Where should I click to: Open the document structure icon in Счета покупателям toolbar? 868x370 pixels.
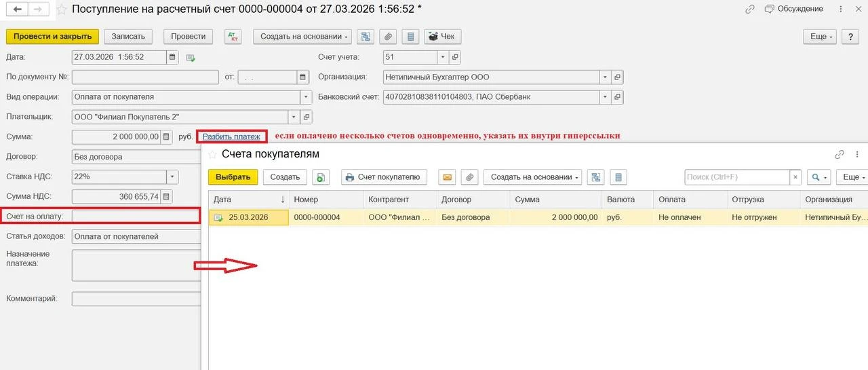595,177
